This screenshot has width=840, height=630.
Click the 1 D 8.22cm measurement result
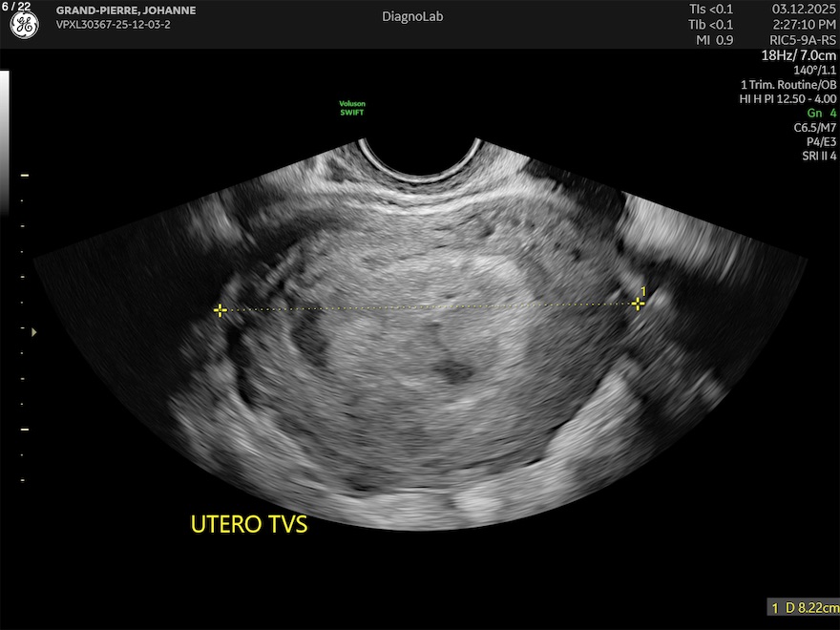(x=805, y=607)
